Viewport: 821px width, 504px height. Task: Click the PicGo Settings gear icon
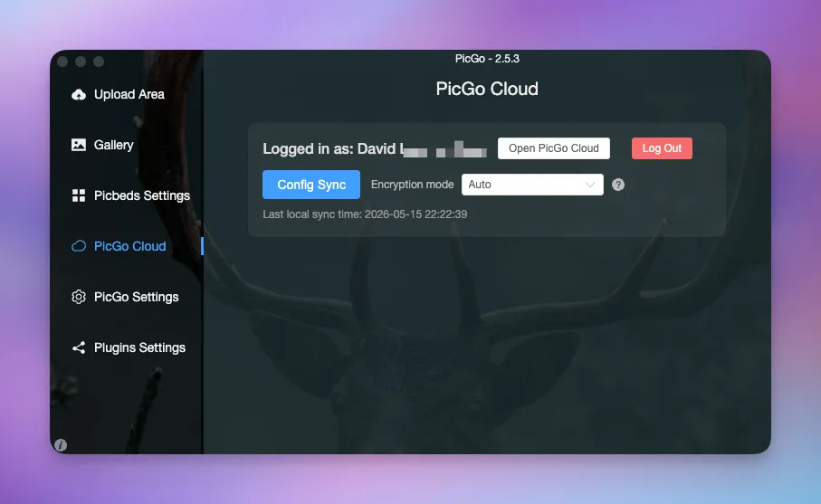click(x=79, y=297)
